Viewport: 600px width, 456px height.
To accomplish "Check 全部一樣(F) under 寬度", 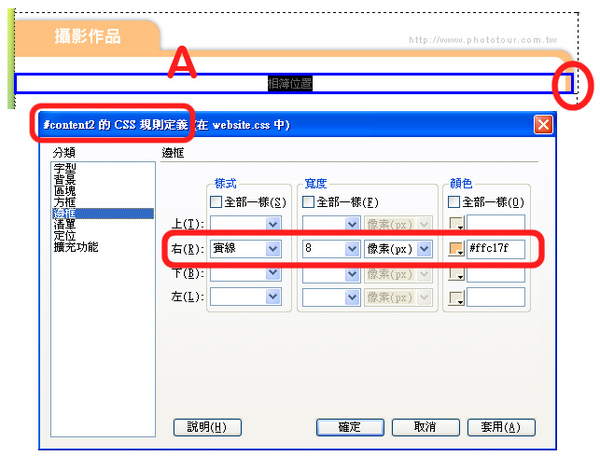I will [x=308, y=202].
